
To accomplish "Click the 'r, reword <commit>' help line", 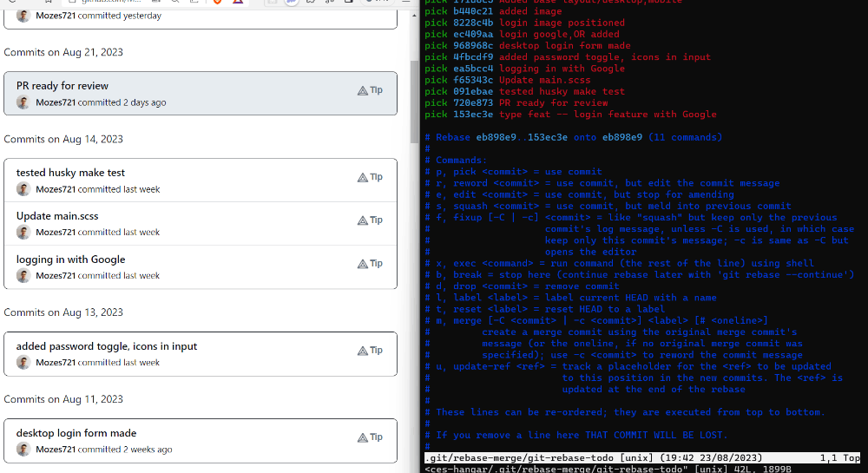I will pos(602,183).
